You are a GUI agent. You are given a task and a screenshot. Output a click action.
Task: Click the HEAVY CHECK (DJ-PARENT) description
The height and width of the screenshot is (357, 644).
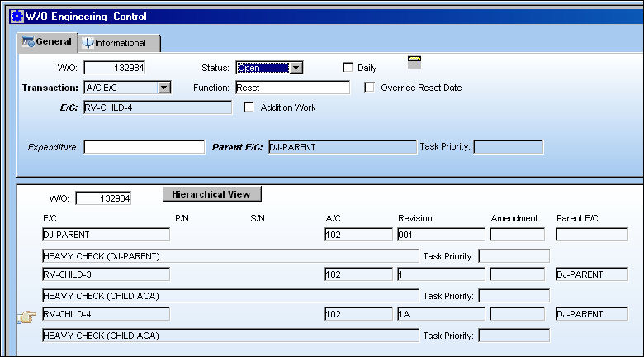pyautogui.click(x=230, y=256)
